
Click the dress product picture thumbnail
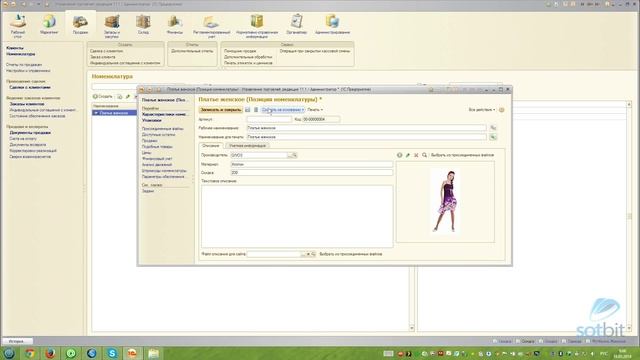[x=445, y=201]
